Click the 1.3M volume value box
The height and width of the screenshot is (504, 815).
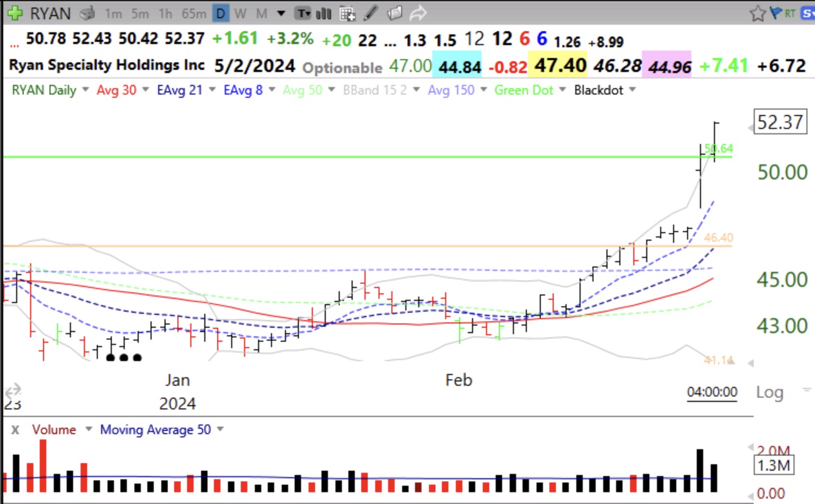pyautogui.click(x=774, y=465)
